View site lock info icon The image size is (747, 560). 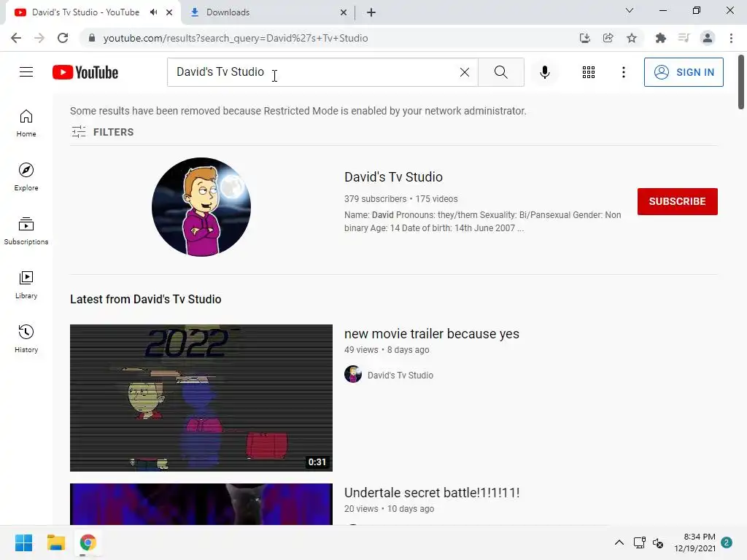pos(92,38)
